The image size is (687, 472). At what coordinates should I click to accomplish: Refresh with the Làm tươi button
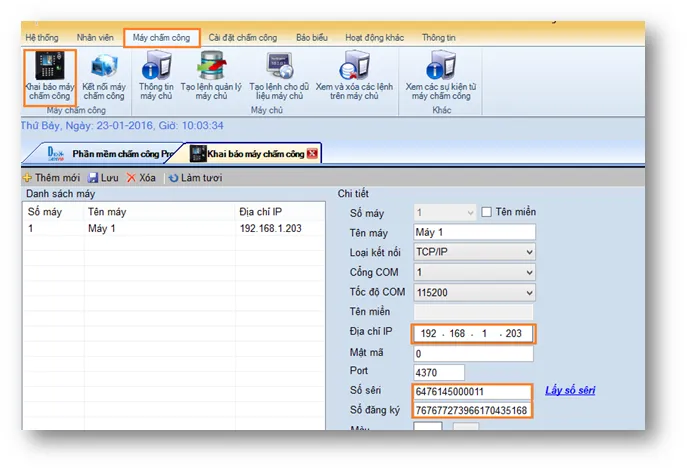click(195, 177)
